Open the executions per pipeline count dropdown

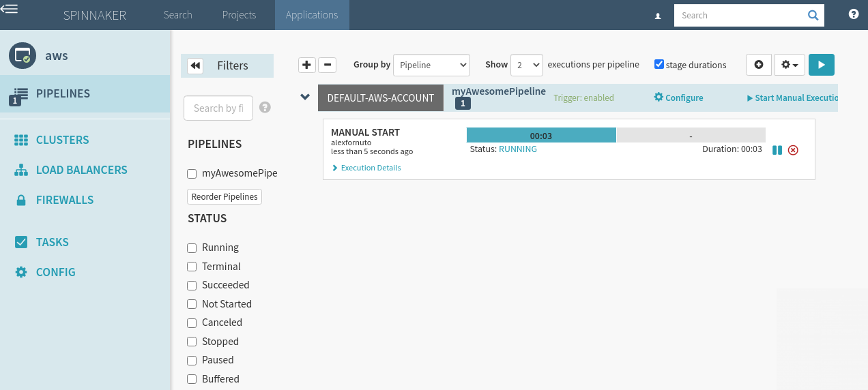526,65
